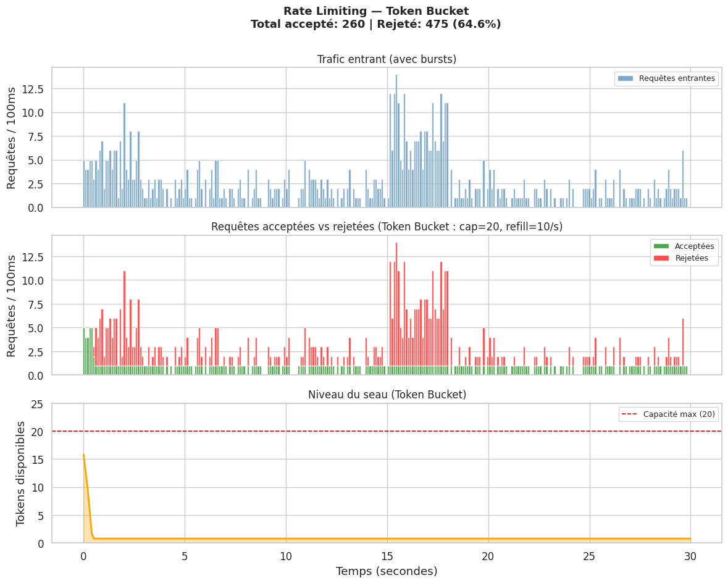
Task: Click the Tokens disponibles y-axis label
Action: point(21,473)
